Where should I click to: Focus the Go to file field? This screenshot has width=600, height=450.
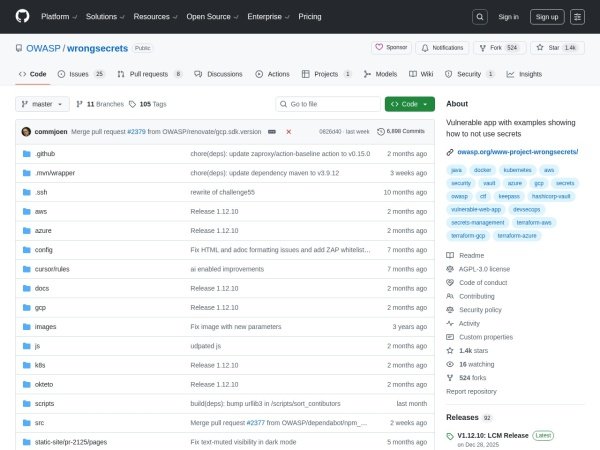[328, 104]
